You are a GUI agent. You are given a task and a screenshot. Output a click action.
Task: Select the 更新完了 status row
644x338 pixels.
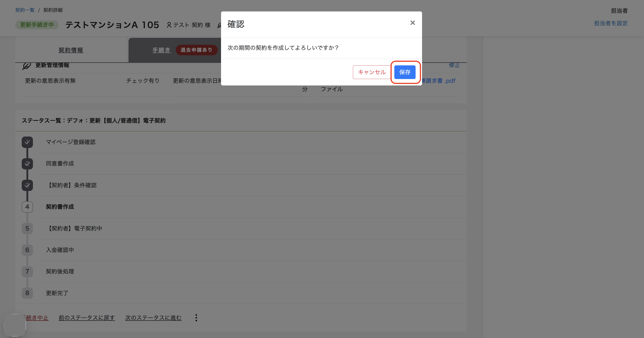point(253,293)
